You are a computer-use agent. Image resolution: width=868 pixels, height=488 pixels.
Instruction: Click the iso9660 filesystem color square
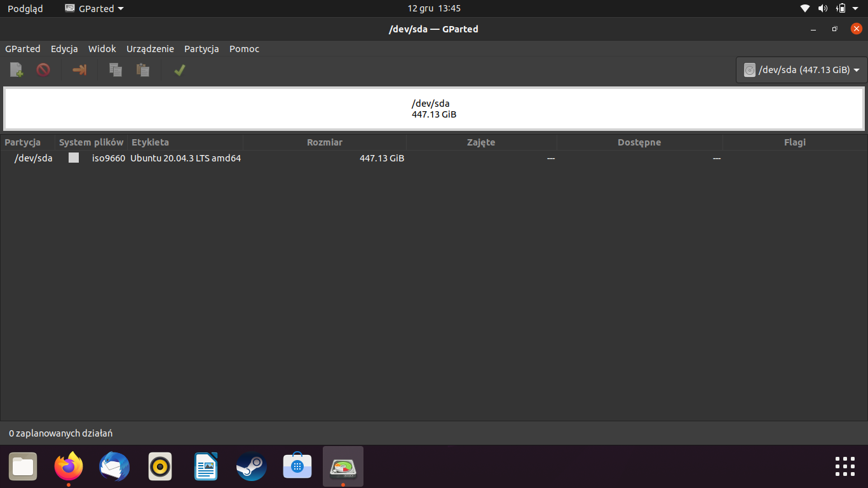(x=74, y=158)
